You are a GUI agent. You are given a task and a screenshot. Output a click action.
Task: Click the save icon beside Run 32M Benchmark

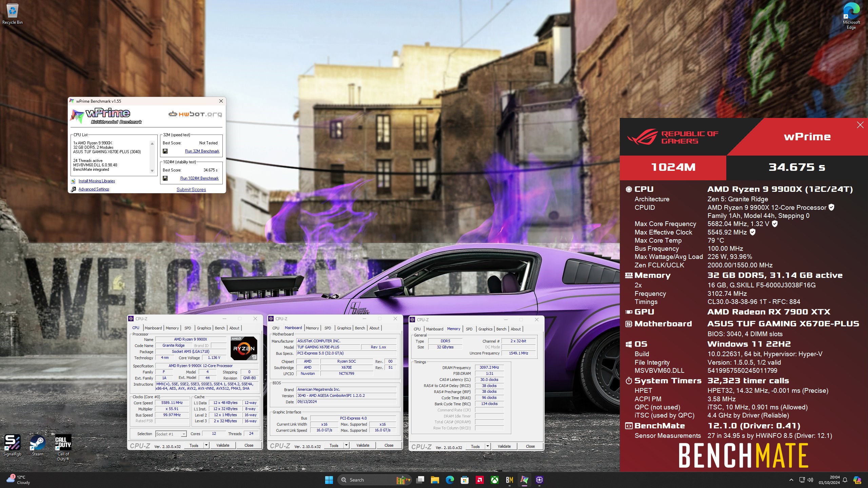pyautogui.click(x=165, y=151)
